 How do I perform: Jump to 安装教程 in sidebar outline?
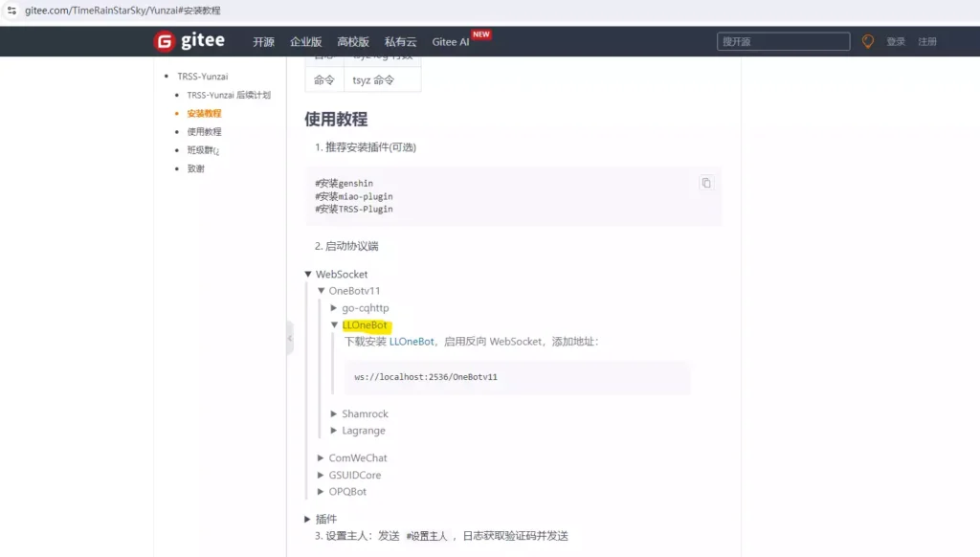click(x=205, y=113)
